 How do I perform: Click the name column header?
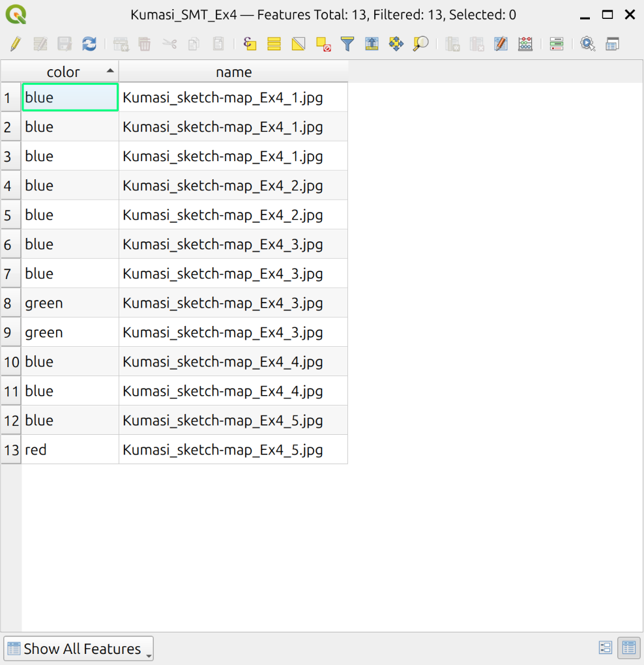pyautogui.click(x=233, y=72)
